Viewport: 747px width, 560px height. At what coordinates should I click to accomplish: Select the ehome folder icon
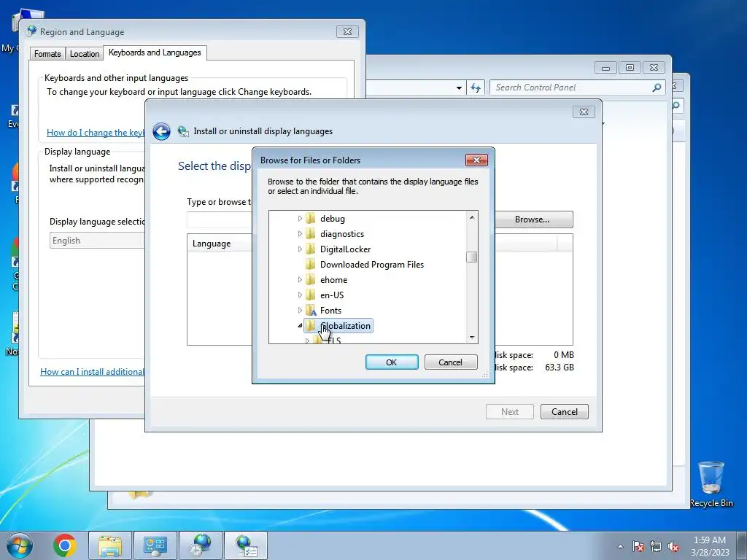(x=311, y=279)
